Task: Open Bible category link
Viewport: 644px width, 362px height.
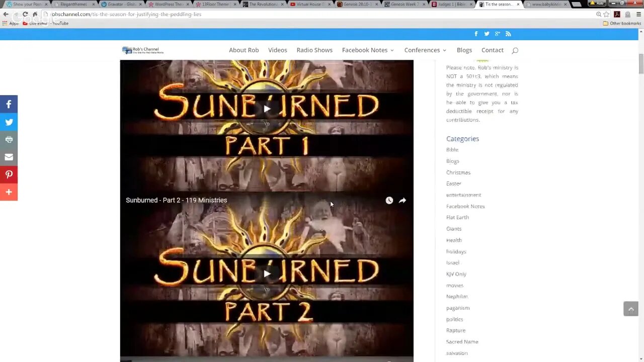Action: tap(452, 150)
